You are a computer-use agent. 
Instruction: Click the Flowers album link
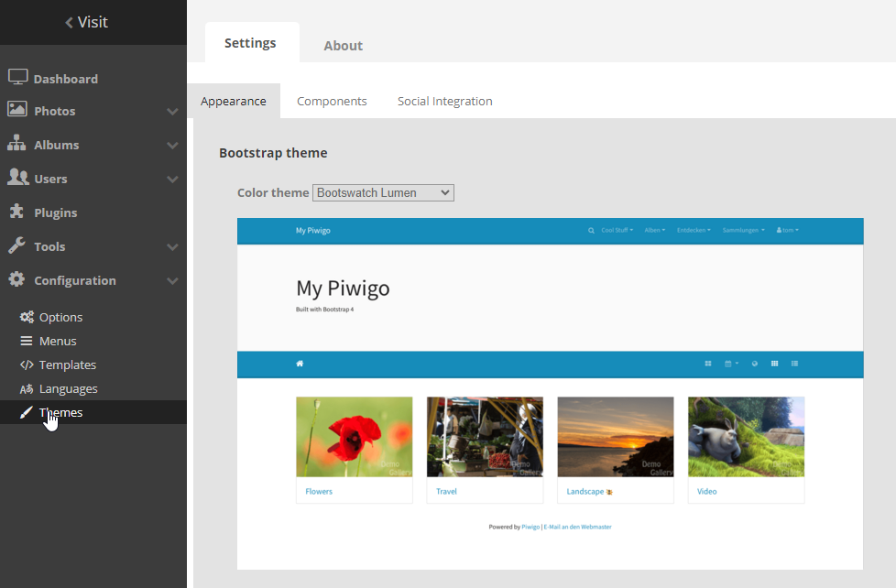(319, 492)
